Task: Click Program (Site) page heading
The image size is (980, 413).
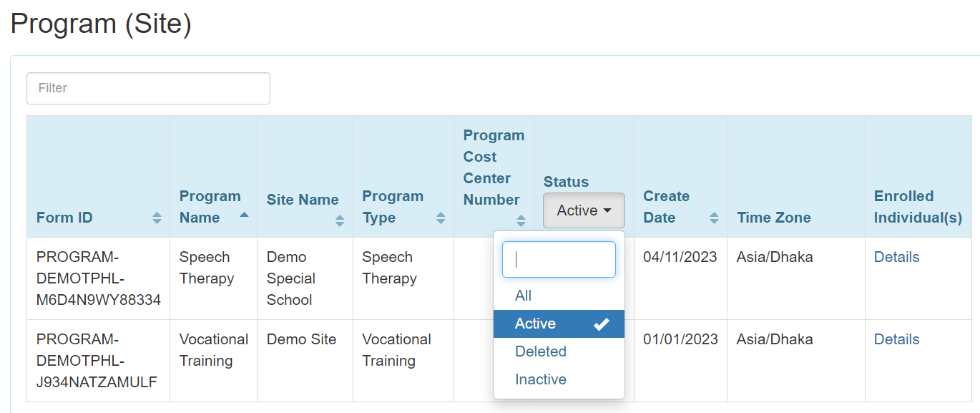Action: 101,24
